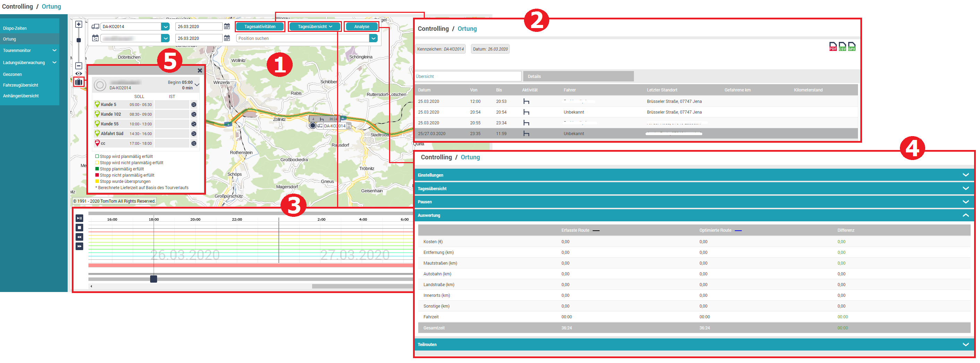Switch to the Details tab

coord(578,77)
